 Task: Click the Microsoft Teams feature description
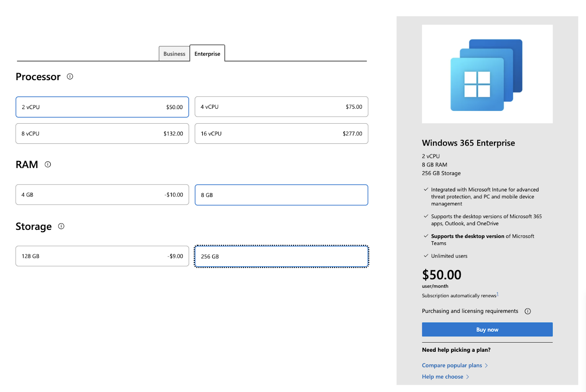coord(483,240)
